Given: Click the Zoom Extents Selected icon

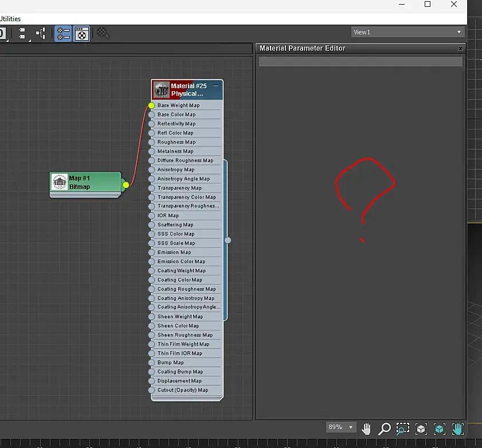Looking at the screenshot, I should click(439, 429).
